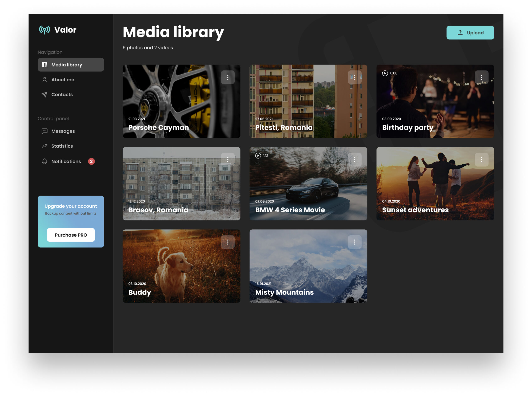Click the Statistics trend arrow icon

[x=44, y=146]
